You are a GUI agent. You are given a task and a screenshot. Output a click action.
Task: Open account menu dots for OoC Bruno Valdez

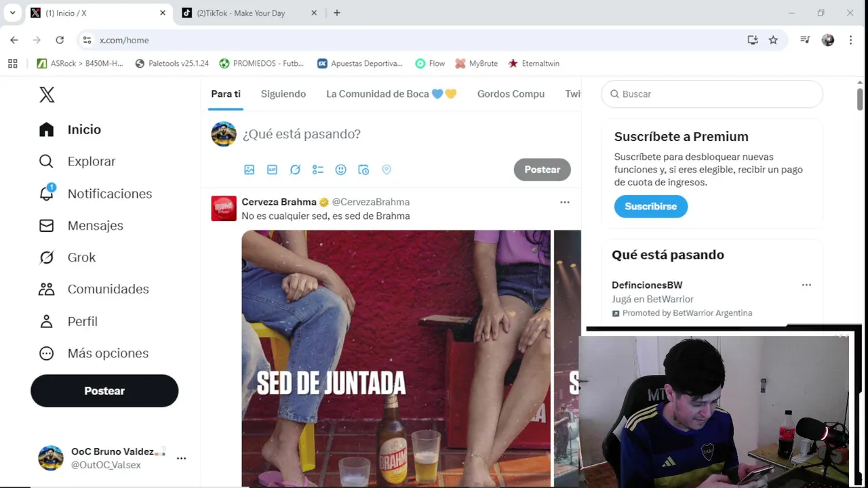click(181, 459)
